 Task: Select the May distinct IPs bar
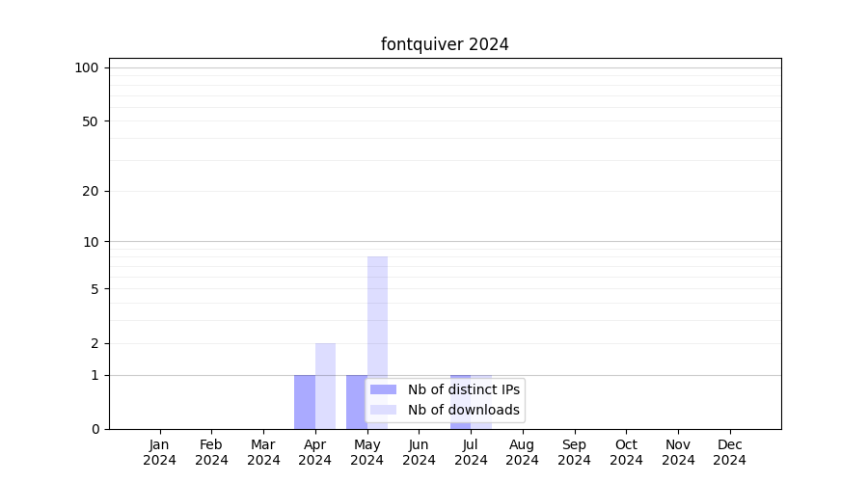tap(356, 401)
